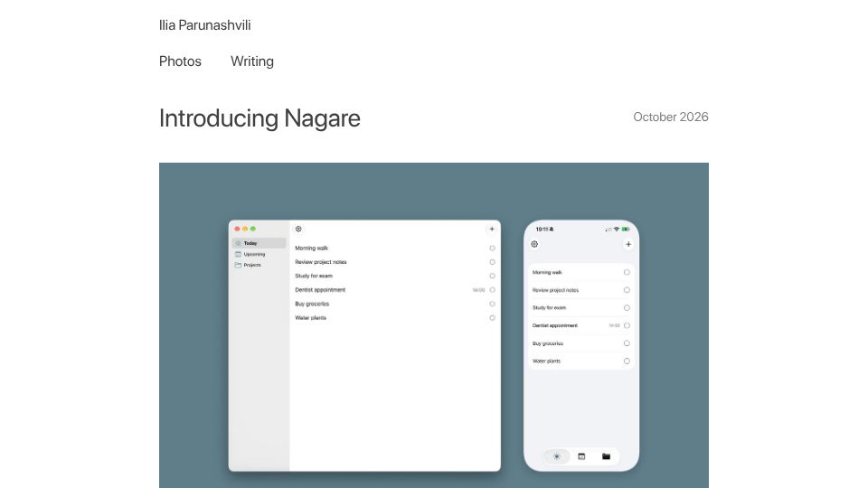Complete Study for exam in desktop window
The width and height of the screenshot is (868, 488).
(492, 277)
